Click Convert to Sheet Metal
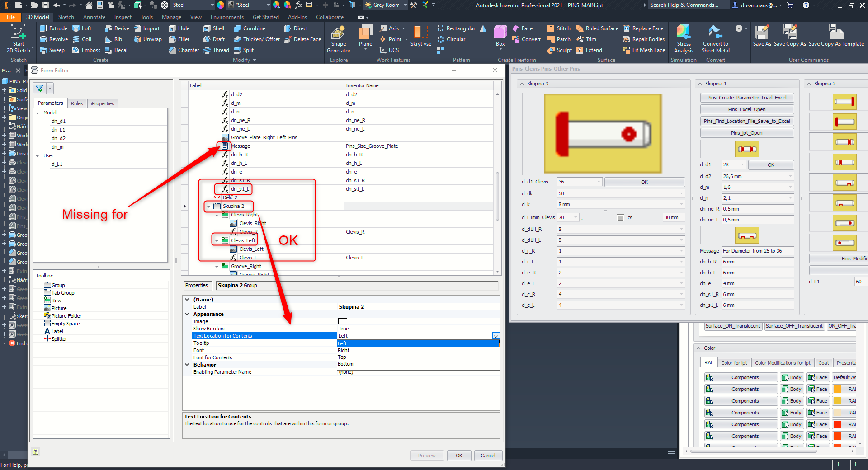Viewport: 868px width, 470px height. tap(715, 38)
